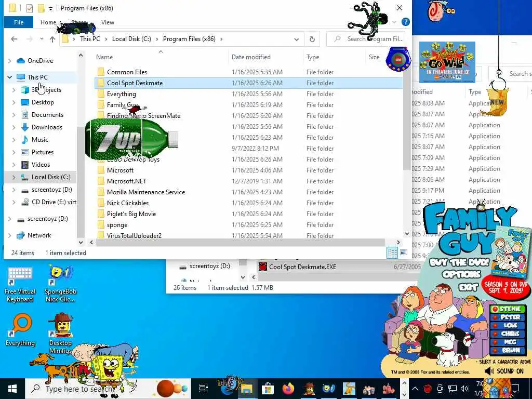Sort by the Name column header
Image resolution: width=532 pixels, height=399 pixels.
click(104, 57)
